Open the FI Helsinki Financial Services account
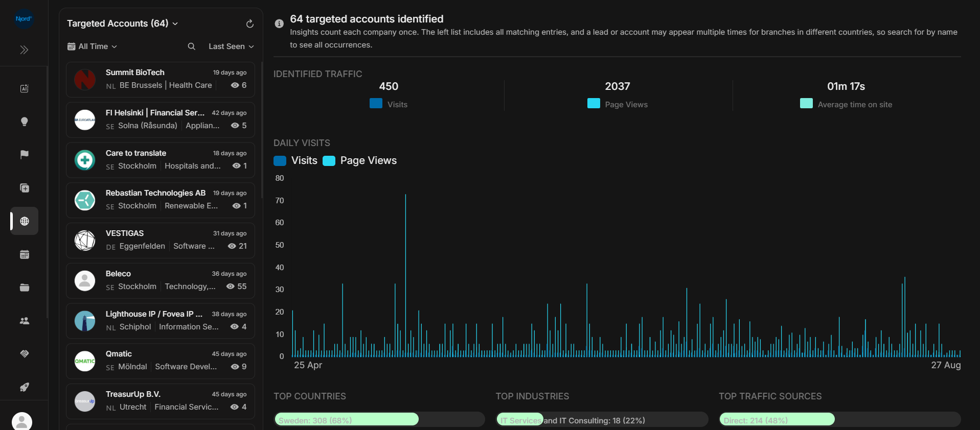 coord(161,120)
